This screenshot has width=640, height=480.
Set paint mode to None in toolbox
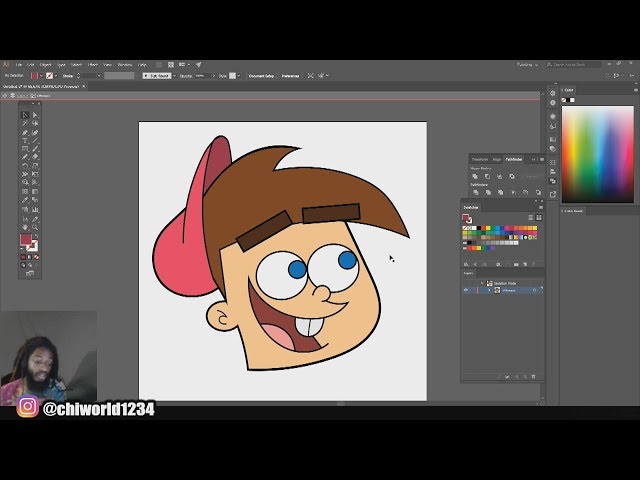coord(36,257)
